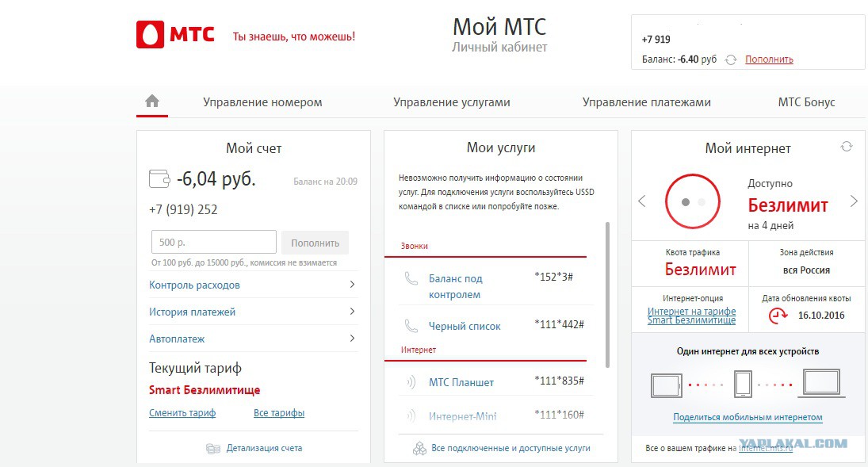Viewport: 868px width, 467px height.
Task: Open Поделиться мобильным интернетом link
Action: pyautogui.click(x=748, y=417)
